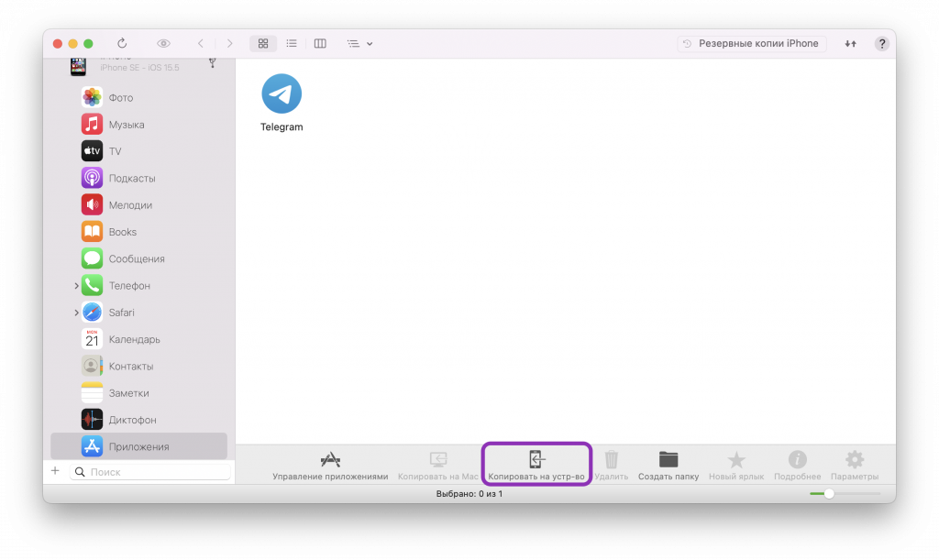Toggle the eye Quick Look icon

[x=163, y=43]
